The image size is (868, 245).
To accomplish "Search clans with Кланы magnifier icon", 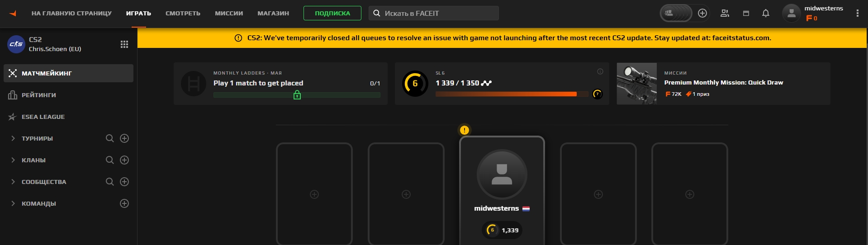I will [x=109, y=160].
